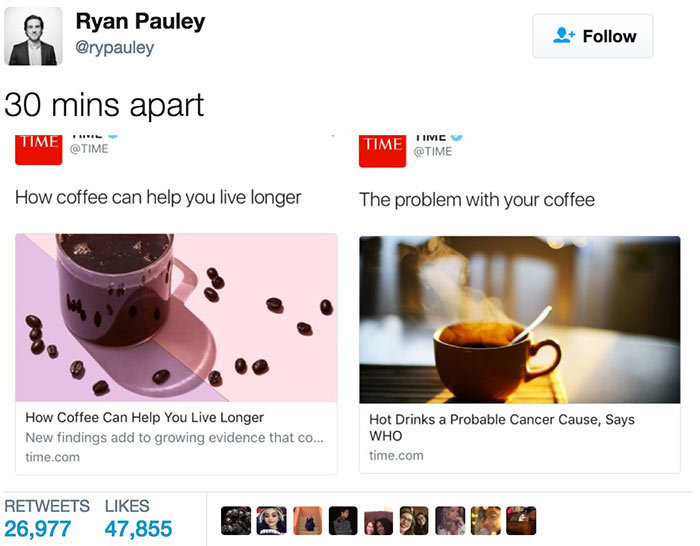Click the Ryan Pauley display name
The width and height of the screenshot is (700, 546).
(140, 21)
